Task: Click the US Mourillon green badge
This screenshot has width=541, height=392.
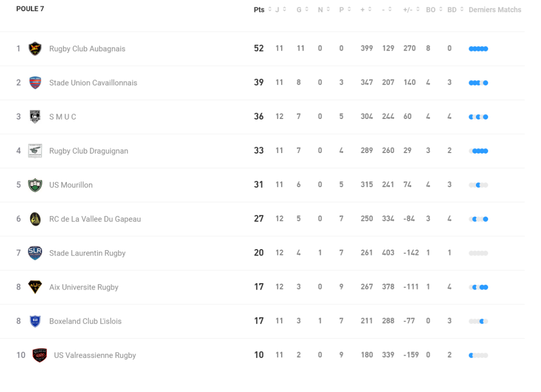Action: tap(35, 185)
